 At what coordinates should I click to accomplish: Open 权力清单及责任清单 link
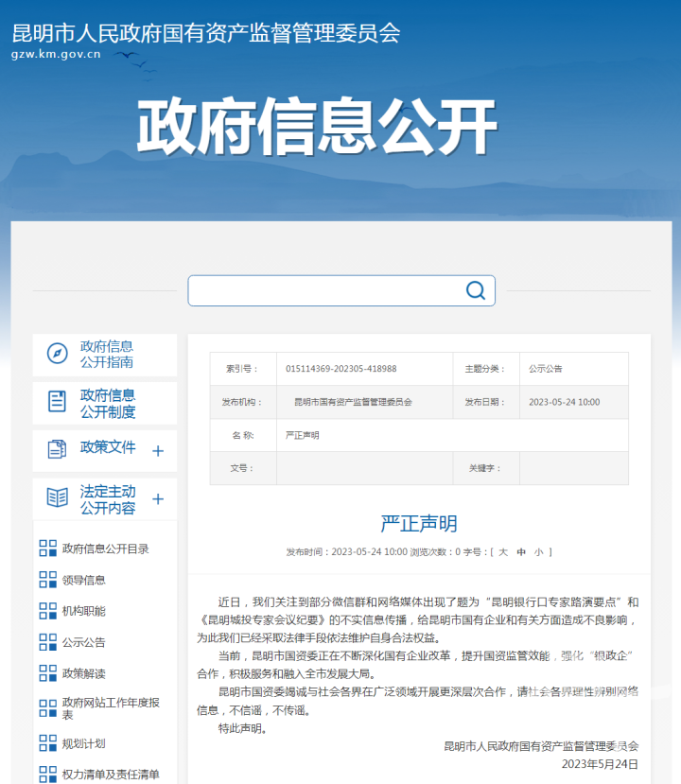click(x=111, y=775)
